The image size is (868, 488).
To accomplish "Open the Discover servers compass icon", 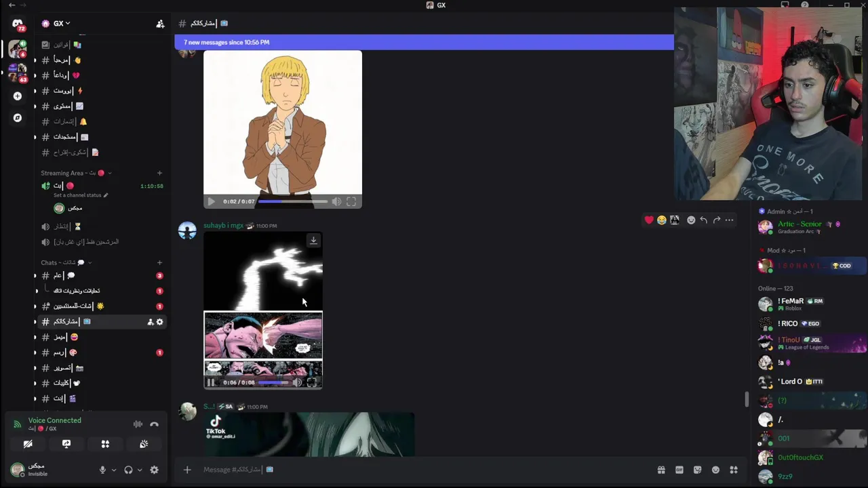I will pyautogui.click(x=18, y=118).
